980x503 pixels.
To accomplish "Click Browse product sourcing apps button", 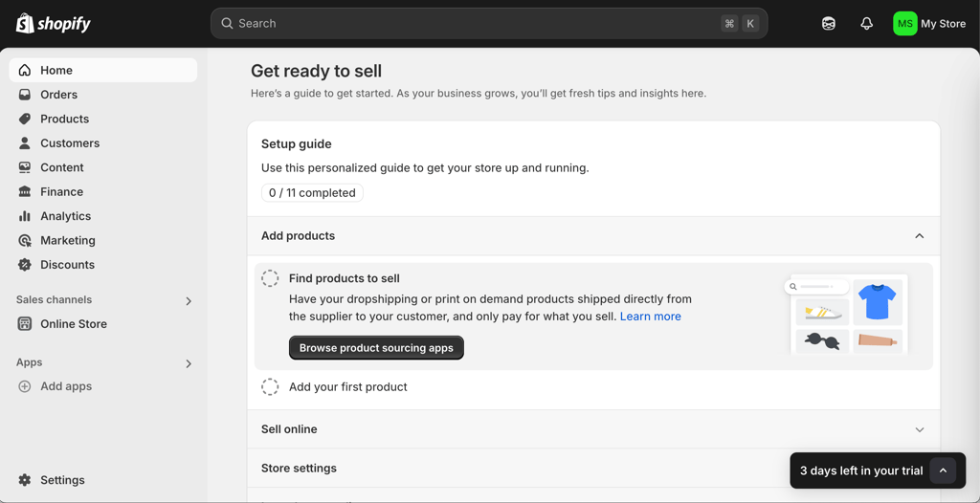I will 376,348.
